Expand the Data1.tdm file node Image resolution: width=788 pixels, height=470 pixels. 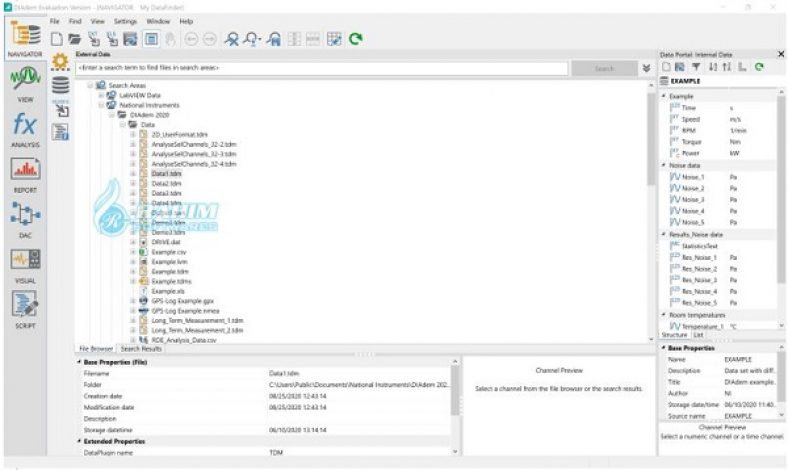pyautogui.click(x=133, y=173)
